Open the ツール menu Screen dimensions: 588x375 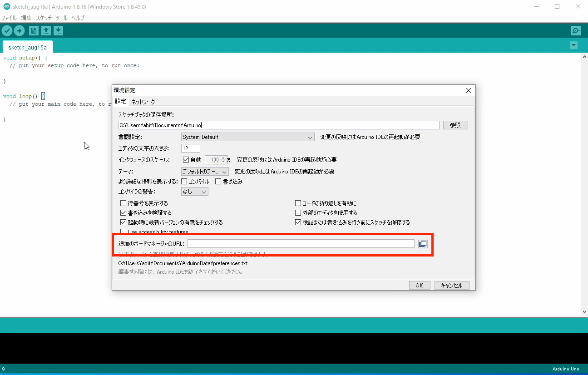point(61,18)
